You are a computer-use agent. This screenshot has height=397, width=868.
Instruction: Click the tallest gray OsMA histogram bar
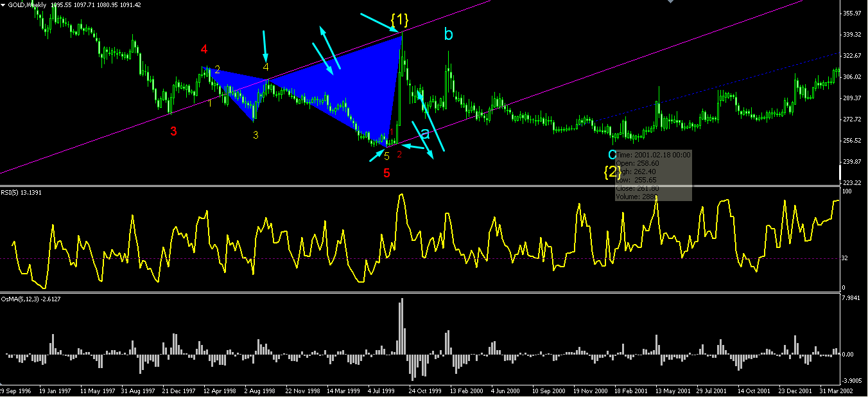[402, 326]
